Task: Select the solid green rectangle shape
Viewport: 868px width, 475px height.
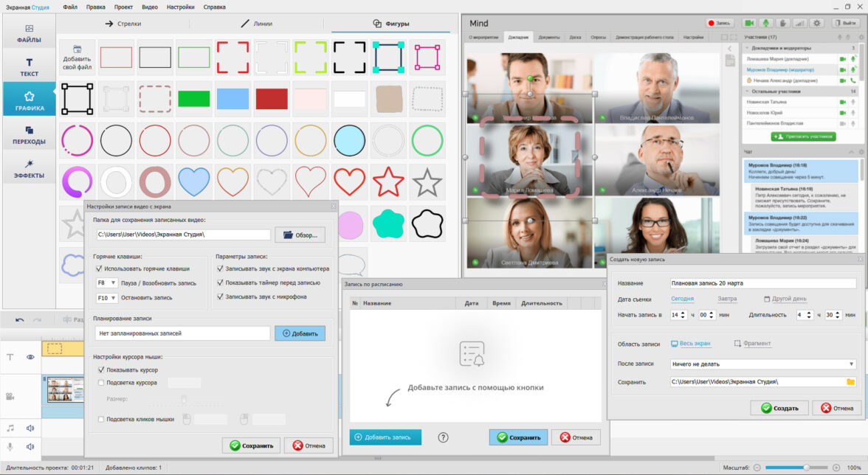Action: pyautogui.click(x=193, y=99)
